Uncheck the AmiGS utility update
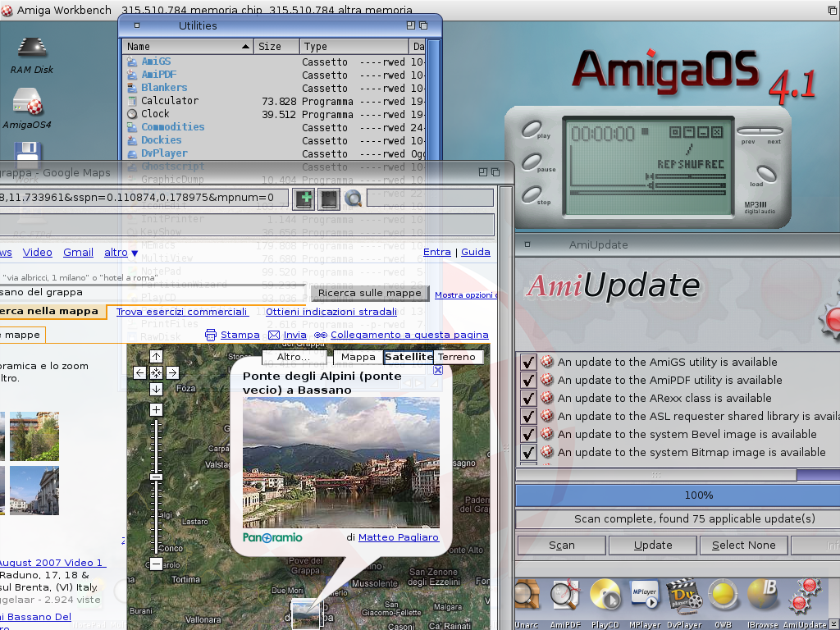This screenshot has width=840, height=630. [x=528, y=362]
